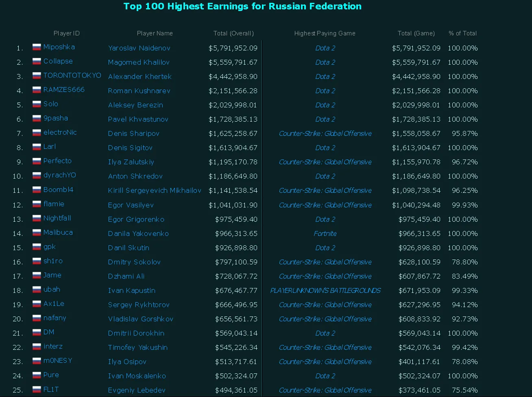Click the flag icon beside Boombl4
Screen dimensions: 532x397
pyautogui.click(x=37, y=190)
